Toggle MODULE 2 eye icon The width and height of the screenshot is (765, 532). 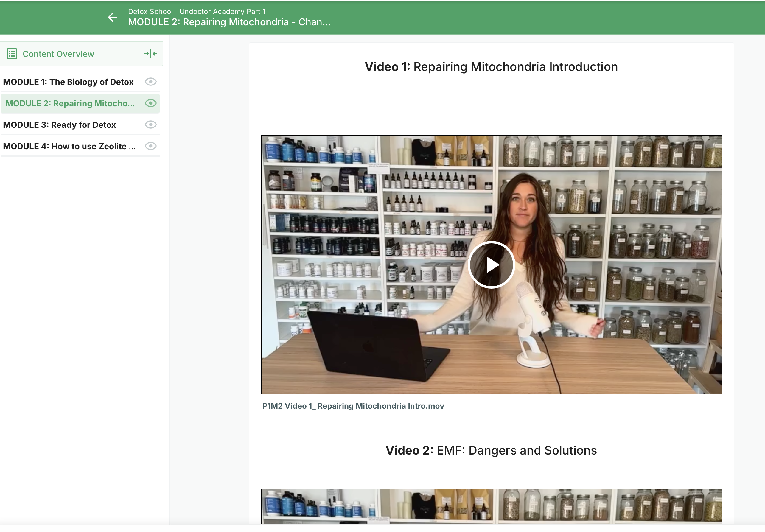click(x=151, y=103)
